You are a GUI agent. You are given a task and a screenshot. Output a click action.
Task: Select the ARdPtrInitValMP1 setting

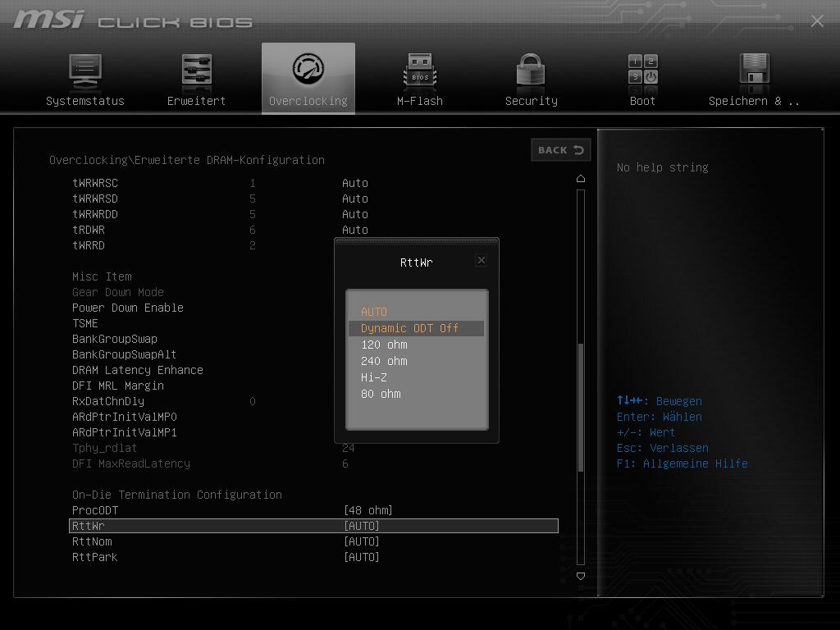(125, 432)
